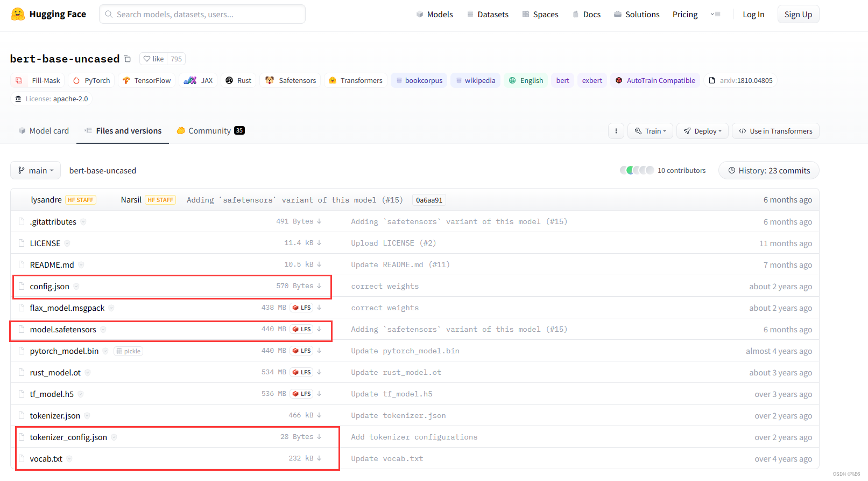Screen dimensions: 868x481
Task: Click the Hugging Face logo
Action: tap(48, 14)
